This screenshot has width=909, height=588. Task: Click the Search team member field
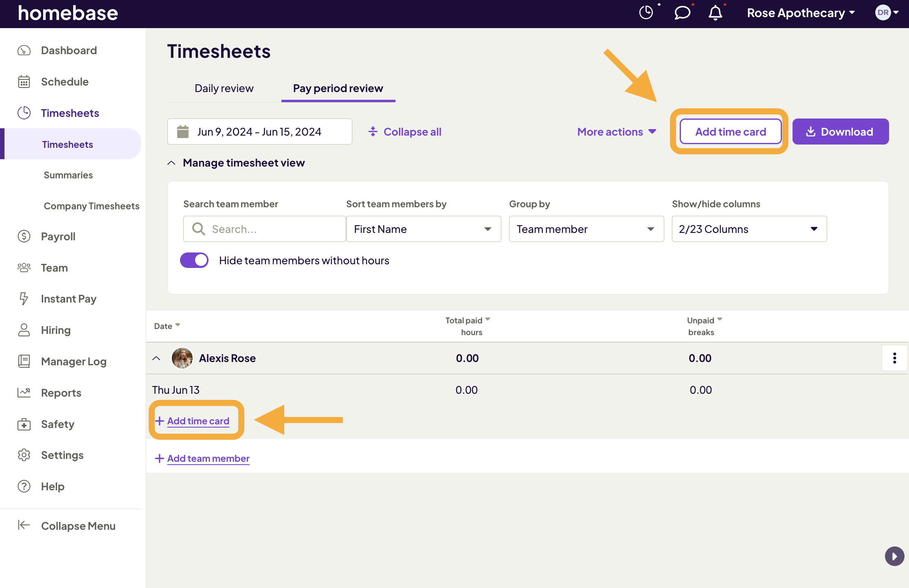click(269, 229)
